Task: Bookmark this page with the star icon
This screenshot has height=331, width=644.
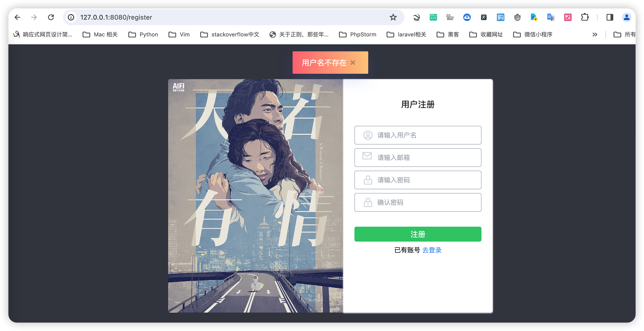Action: (x=393, y=17)
